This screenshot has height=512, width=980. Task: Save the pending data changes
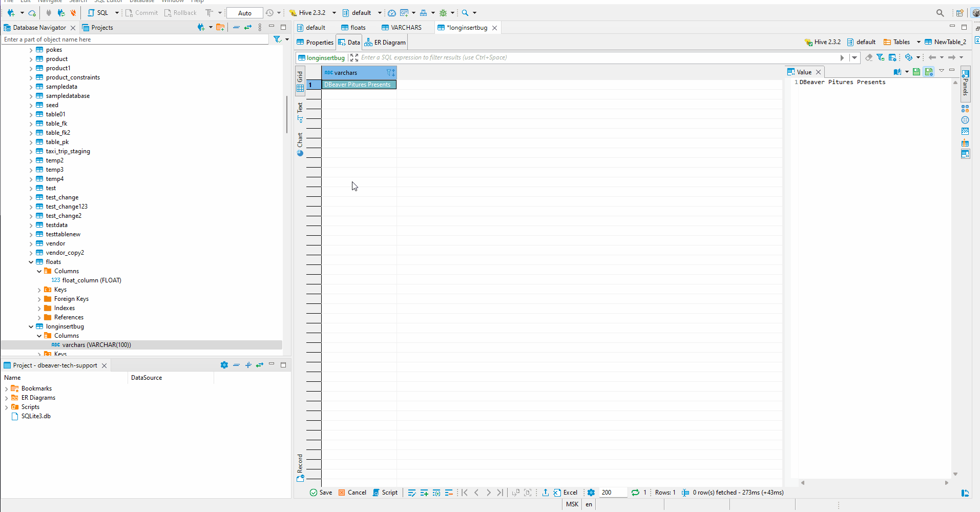[321, 493]
